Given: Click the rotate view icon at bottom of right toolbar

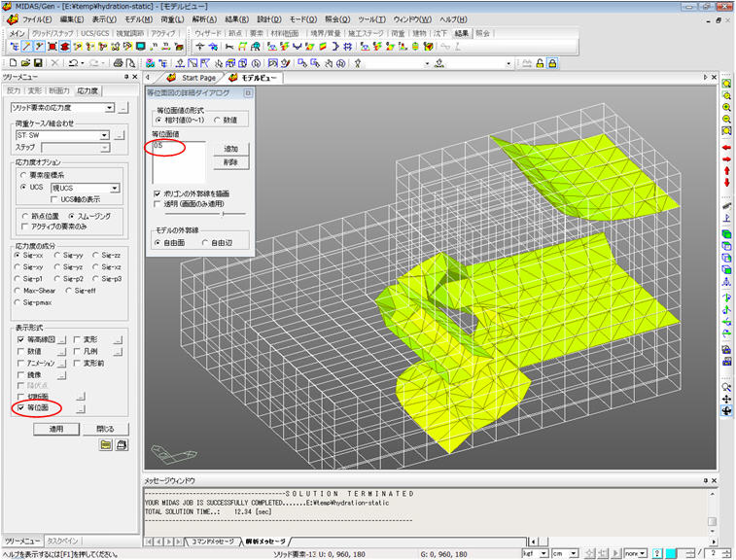Looking at the screenshot, I should [x=726, y=410].
